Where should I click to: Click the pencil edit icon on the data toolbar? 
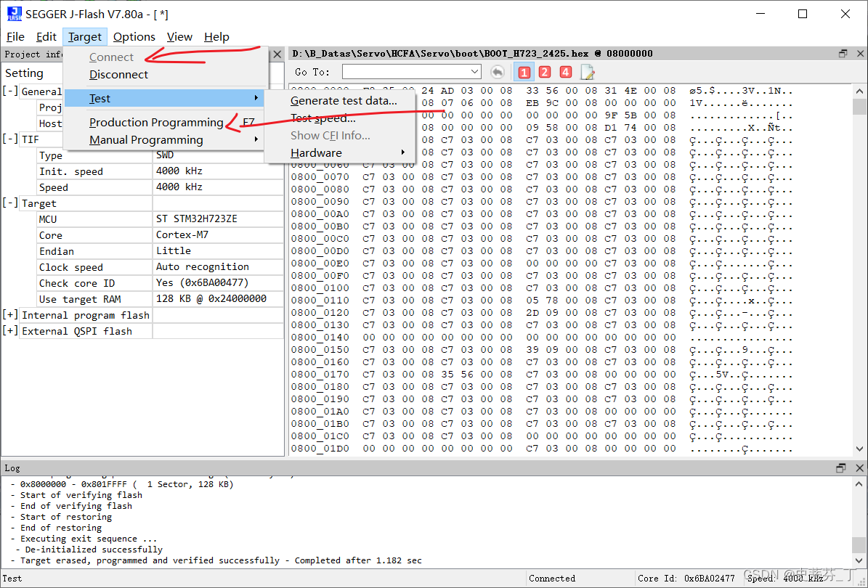tap(587, 71)
